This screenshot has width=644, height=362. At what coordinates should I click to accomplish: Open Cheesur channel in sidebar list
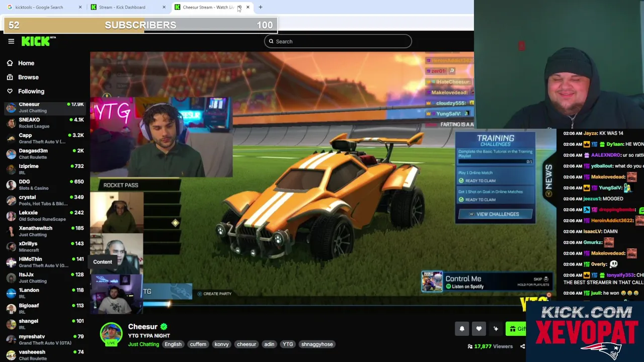point(45,108)
